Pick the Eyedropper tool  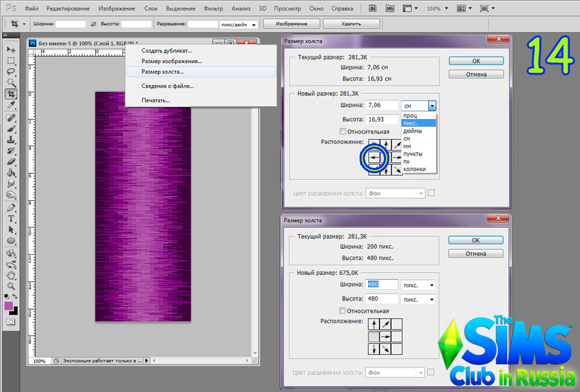[x=11, y=106]
